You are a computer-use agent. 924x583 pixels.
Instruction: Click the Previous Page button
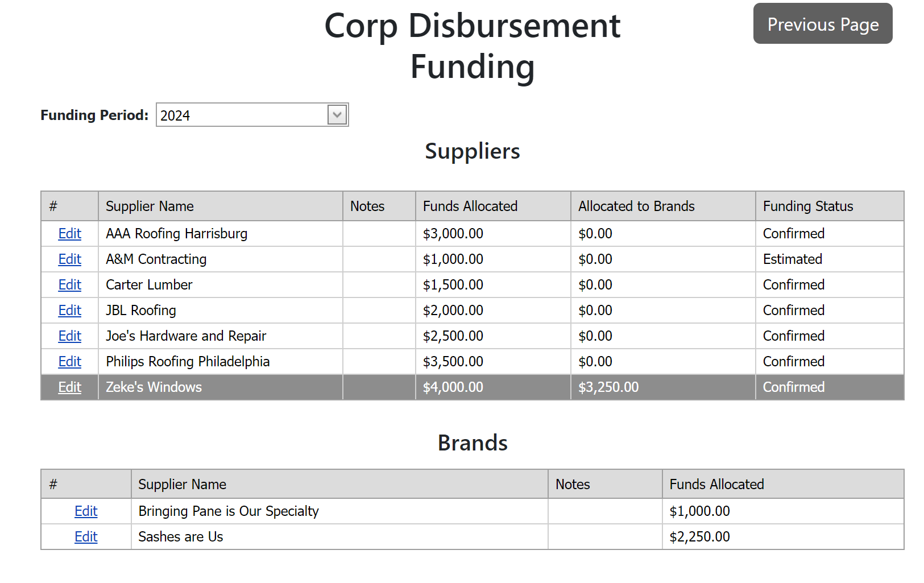[822, 24]
